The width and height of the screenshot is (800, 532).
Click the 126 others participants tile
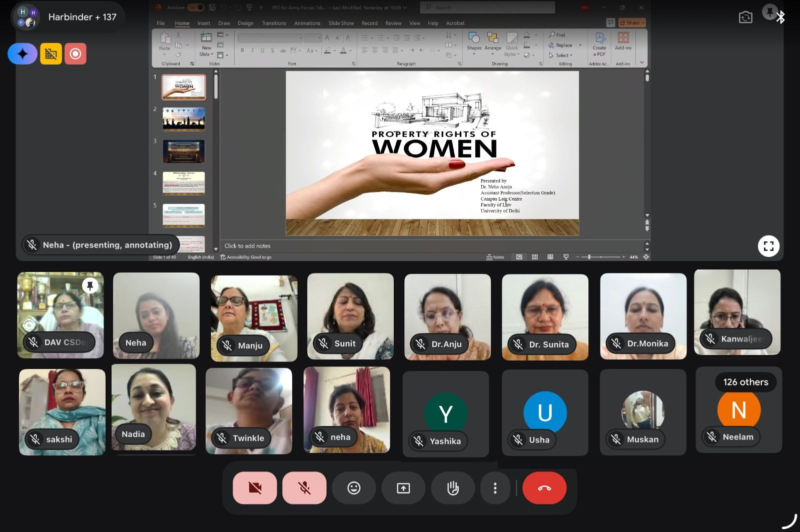click(738, 409)
